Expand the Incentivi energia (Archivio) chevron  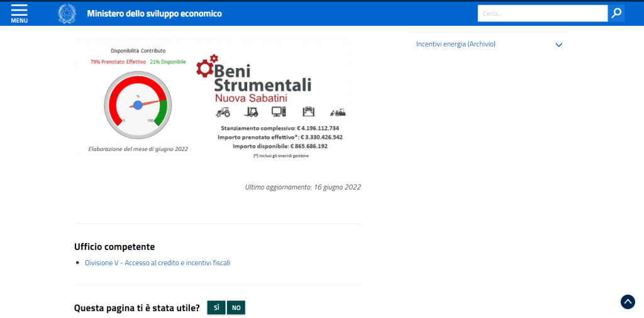[x=558, y=45]
